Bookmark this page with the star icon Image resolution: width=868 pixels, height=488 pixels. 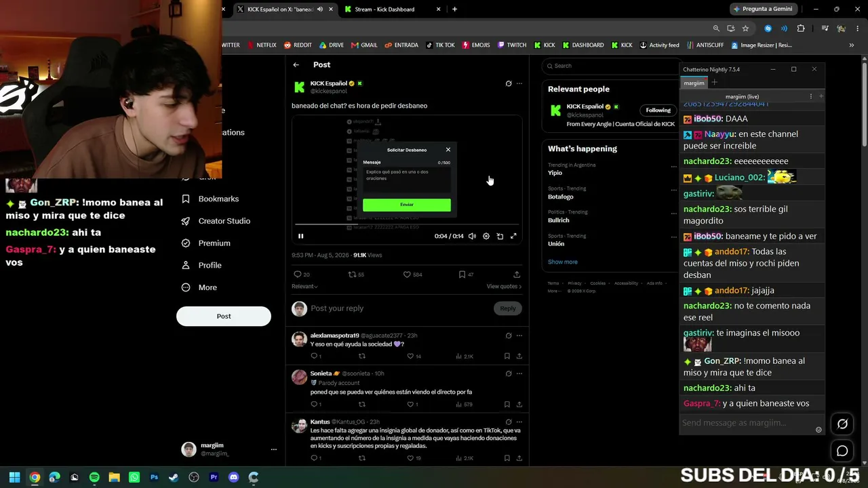coord(745,28)
